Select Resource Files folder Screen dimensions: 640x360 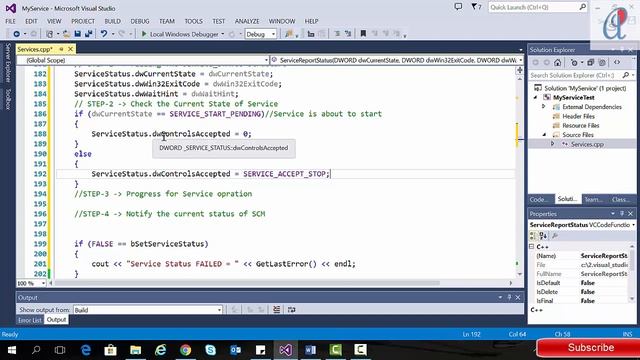[x=580, y=125]
